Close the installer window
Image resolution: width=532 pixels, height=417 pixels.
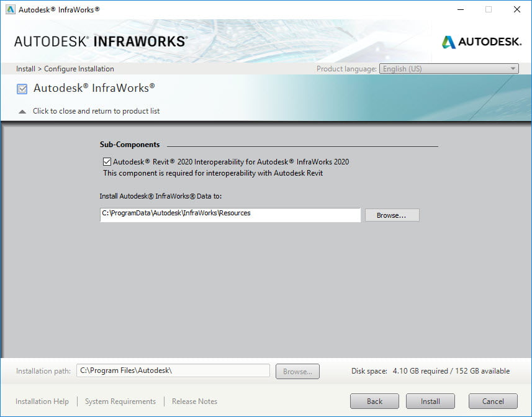point(516,9)
